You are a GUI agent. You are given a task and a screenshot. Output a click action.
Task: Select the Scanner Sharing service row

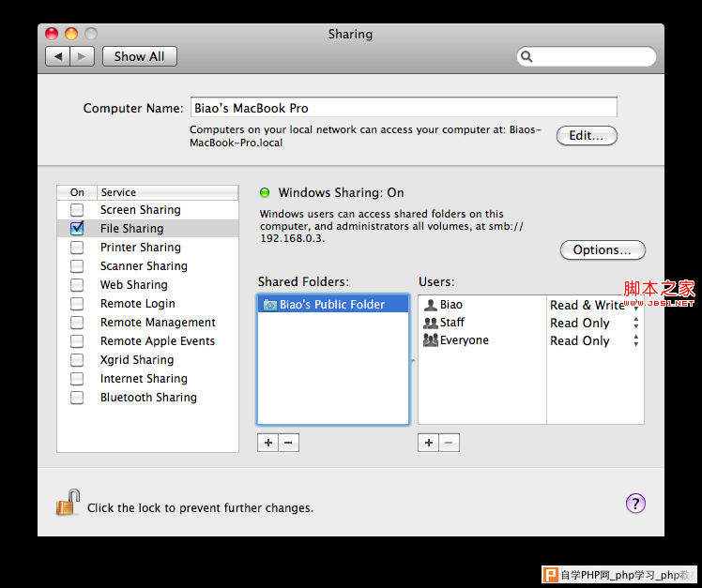coord(147,265)
